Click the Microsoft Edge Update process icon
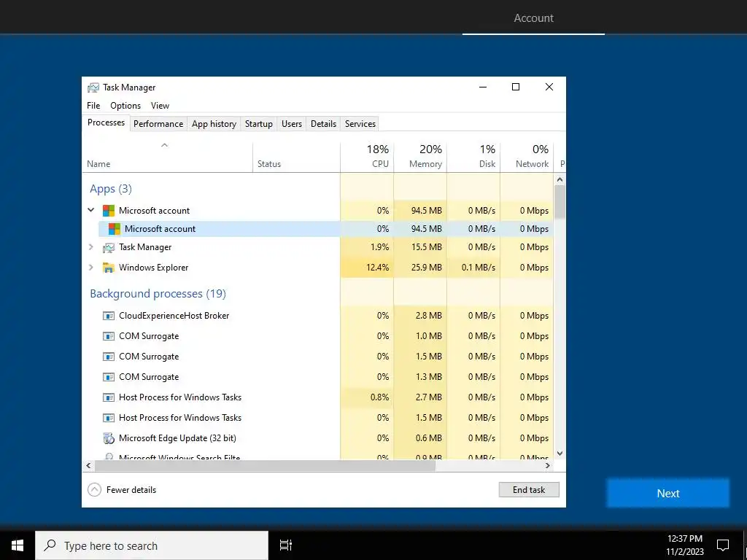The image size is (747, 560). point(109,438)
